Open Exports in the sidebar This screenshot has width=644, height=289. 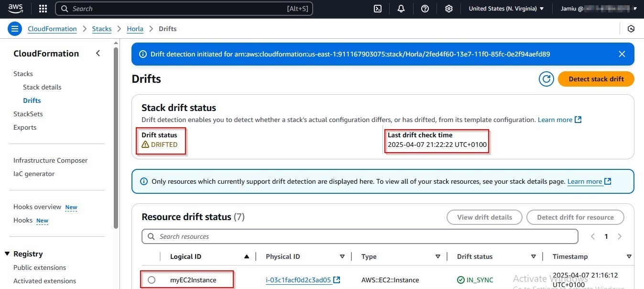coord(25,127)
